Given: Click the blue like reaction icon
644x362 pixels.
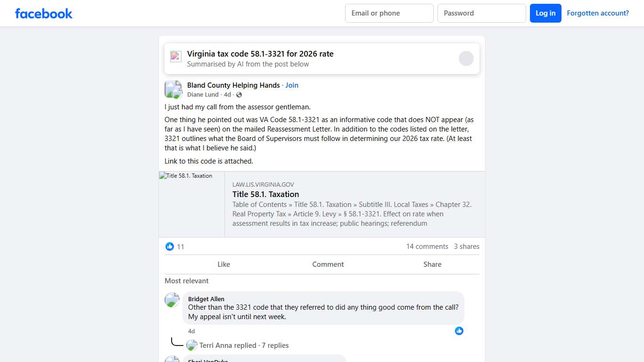Looking at the screenshot, I should (x=170, y=247).
